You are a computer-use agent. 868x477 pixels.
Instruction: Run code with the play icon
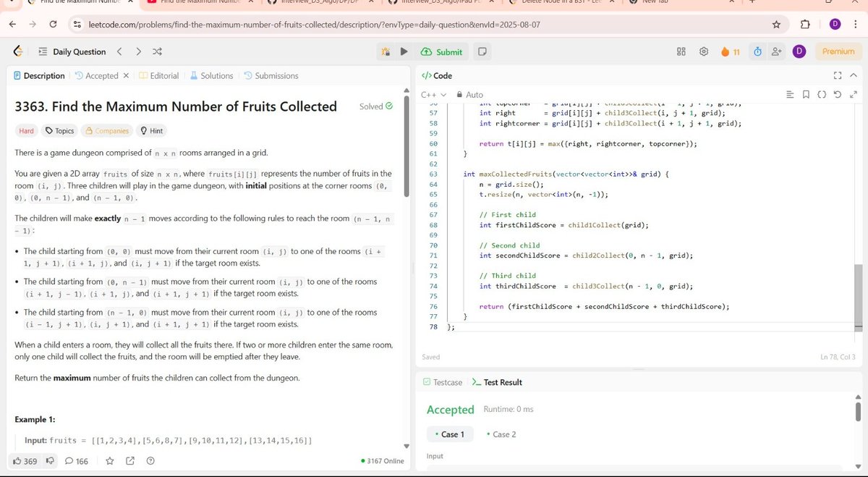click(404, 51)
